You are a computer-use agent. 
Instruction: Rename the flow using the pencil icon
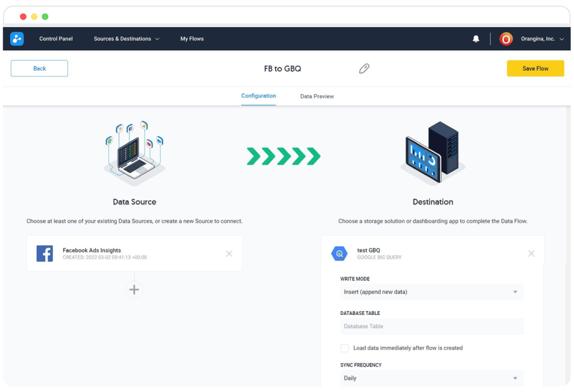[x=364, y=68]
